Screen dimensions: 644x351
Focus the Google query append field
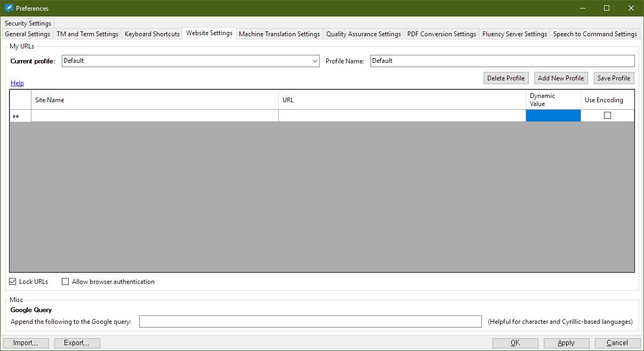[310, 322]
